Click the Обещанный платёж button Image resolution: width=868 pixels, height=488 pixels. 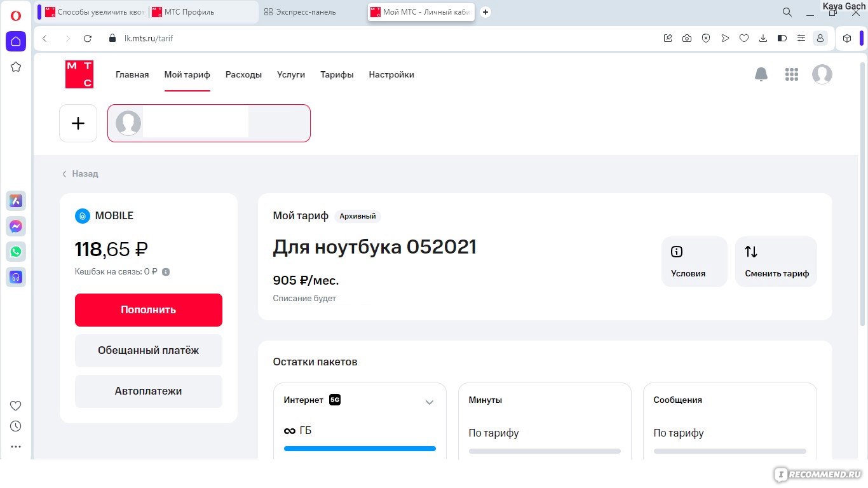149,351
